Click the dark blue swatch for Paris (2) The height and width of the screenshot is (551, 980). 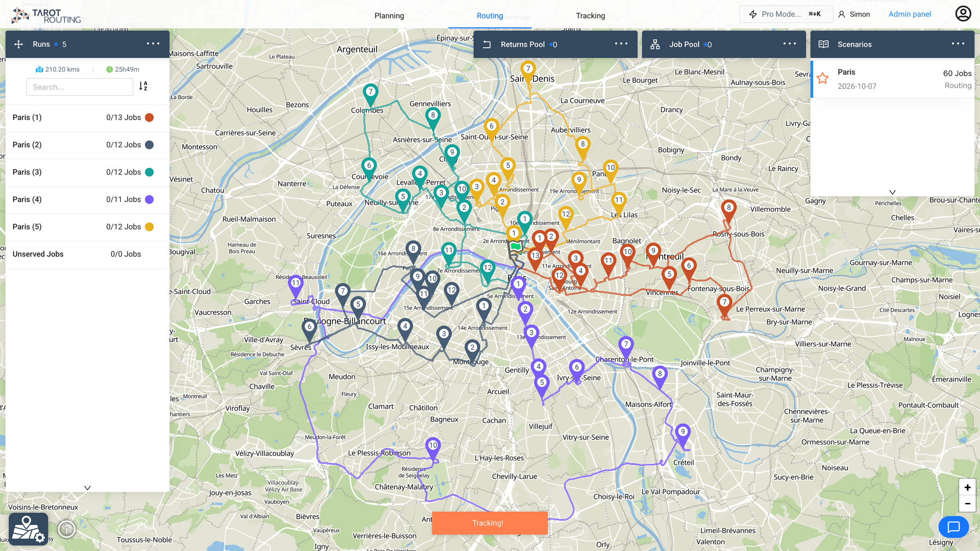pos(149,145)
